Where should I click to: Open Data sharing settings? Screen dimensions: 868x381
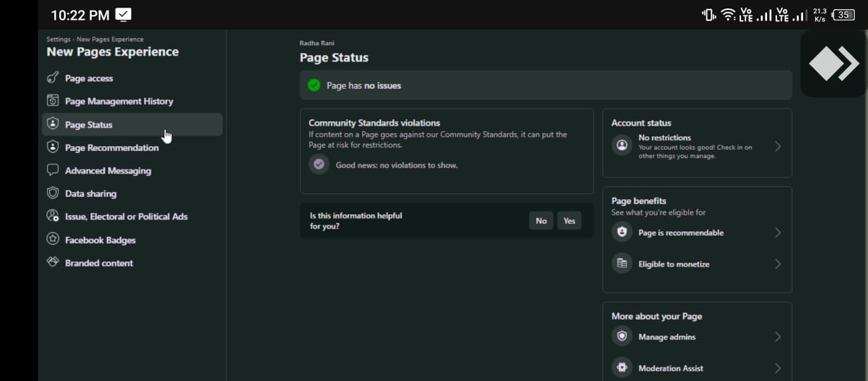(133, 193)
